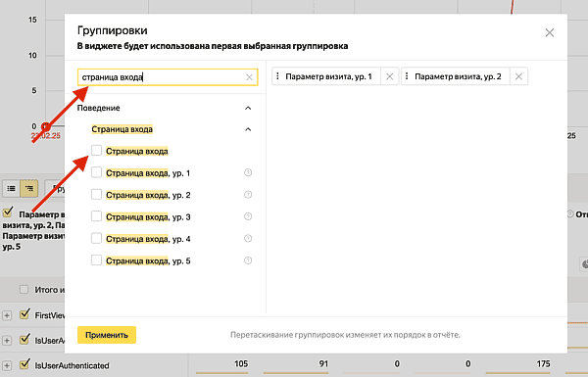Screen dimensions: 588x377
Task: Check 'Страница входа, ур. 2' checkbox
Action: coord(96,194)
